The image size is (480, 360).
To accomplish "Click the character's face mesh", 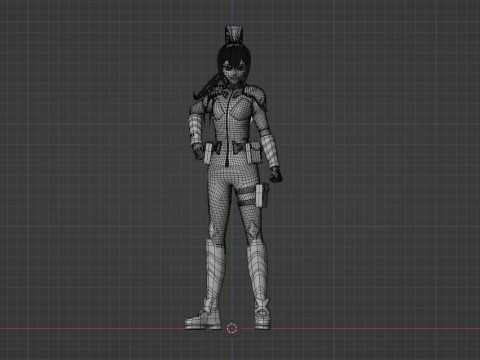I will [233, 73].
